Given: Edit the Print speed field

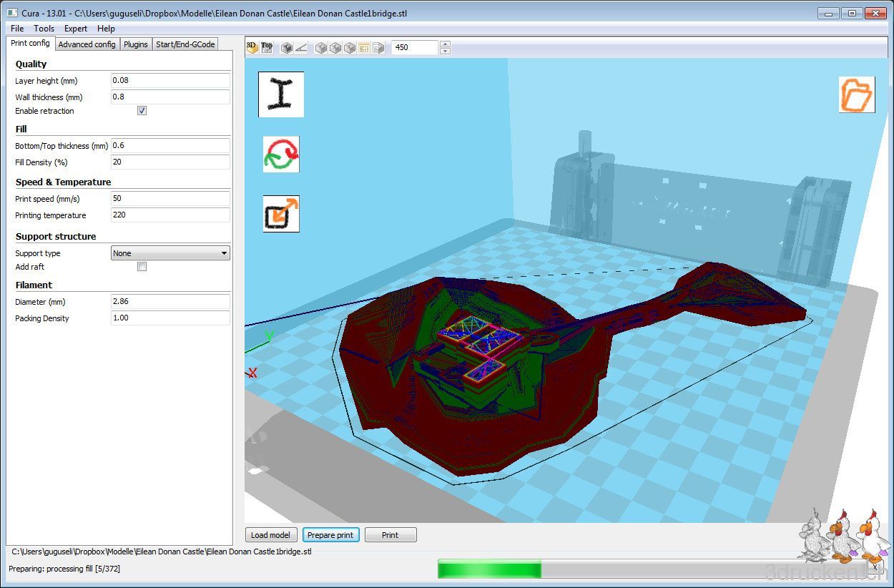Looking at the screenshot, I should coord(170,199).
